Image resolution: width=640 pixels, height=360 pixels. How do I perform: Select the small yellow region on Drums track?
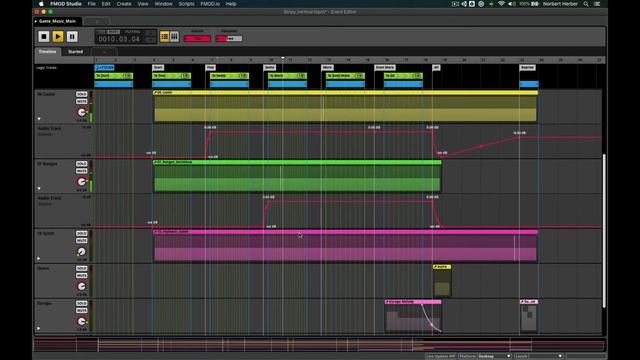pos(442,281)
